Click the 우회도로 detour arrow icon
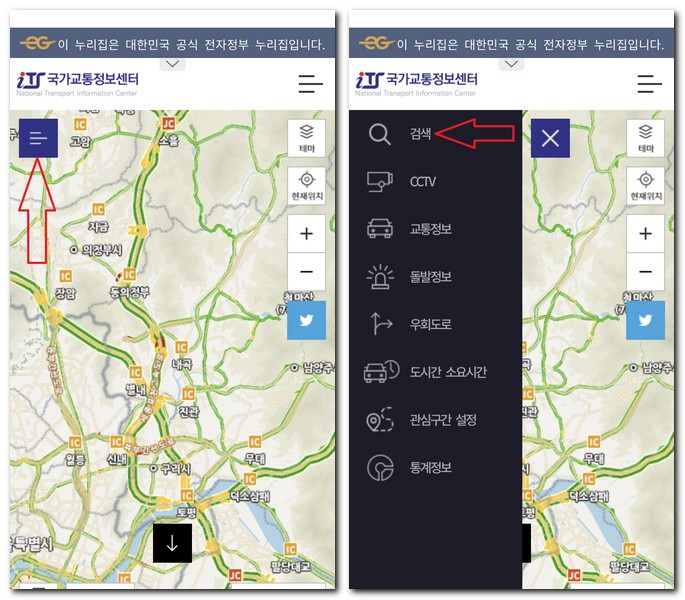Viewport: 685px width, 600px height. (380, 324)
